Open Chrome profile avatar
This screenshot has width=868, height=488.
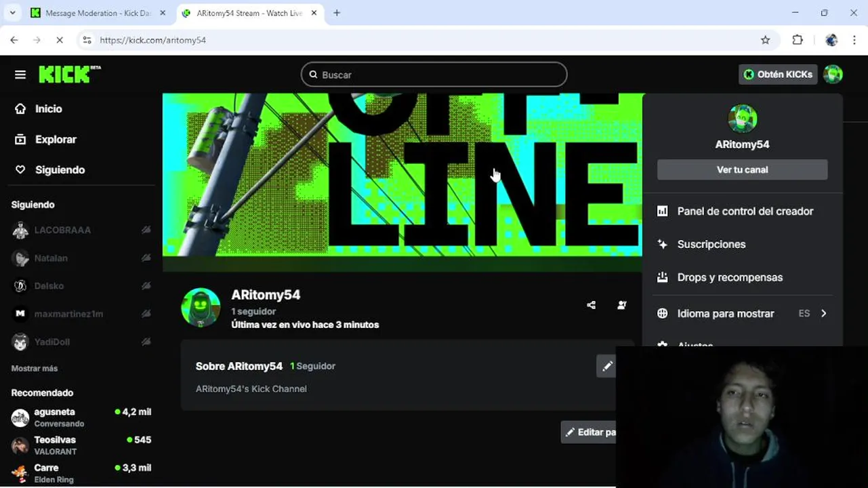tap(831, 40)
